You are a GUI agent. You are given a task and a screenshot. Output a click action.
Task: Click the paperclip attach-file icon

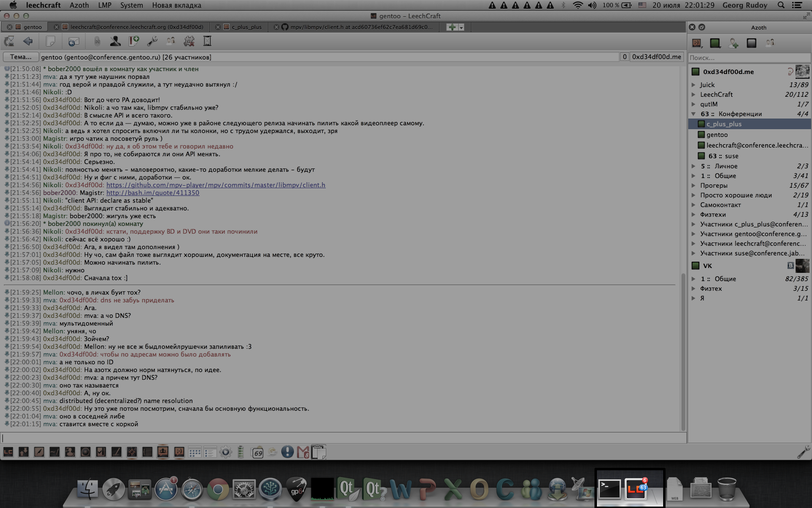coord(97,42)
